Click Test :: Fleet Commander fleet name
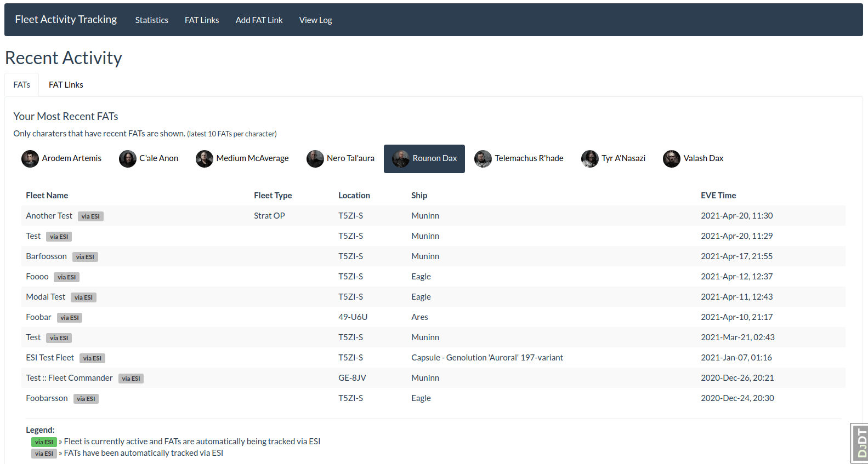Image resolution: width=868 pixels, height=464 pixels. [70, 378]
